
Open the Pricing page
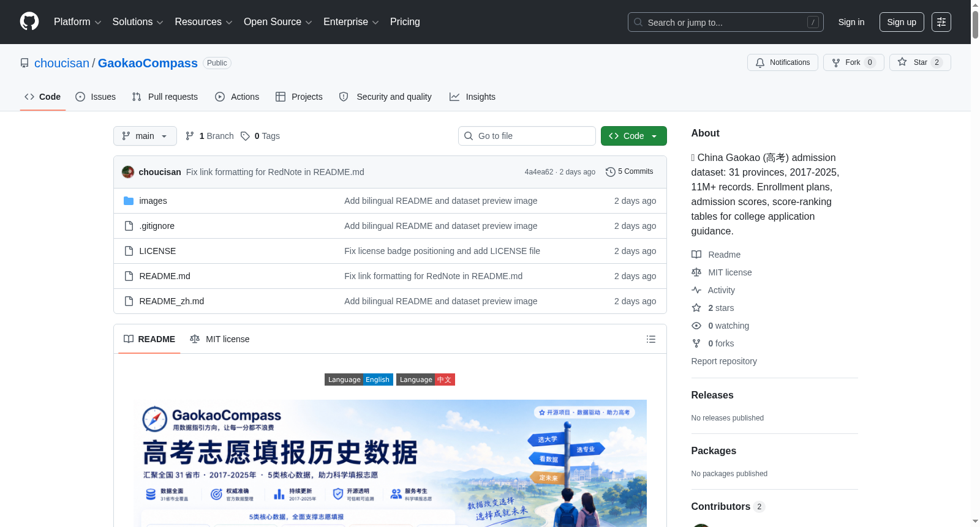405,22
